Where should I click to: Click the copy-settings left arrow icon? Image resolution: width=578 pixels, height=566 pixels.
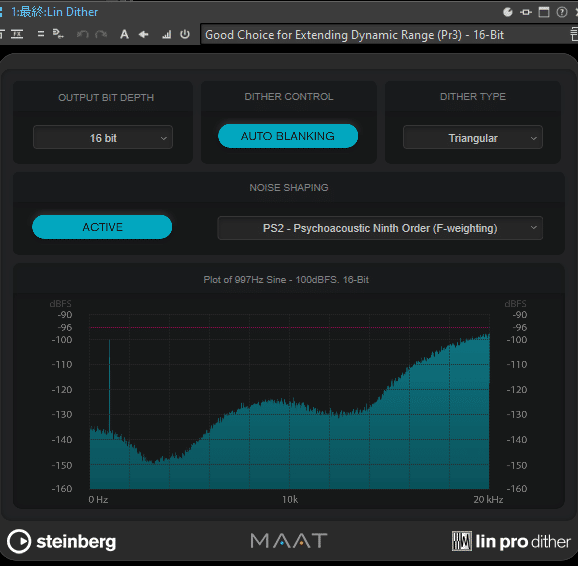[143, 34]
